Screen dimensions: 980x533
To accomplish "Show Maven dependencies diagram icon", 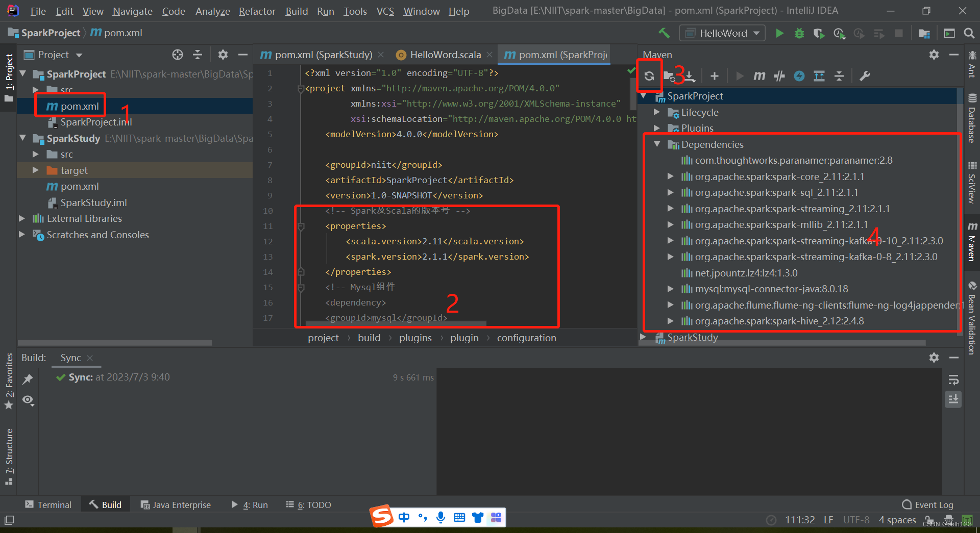I will click(819, 76).
